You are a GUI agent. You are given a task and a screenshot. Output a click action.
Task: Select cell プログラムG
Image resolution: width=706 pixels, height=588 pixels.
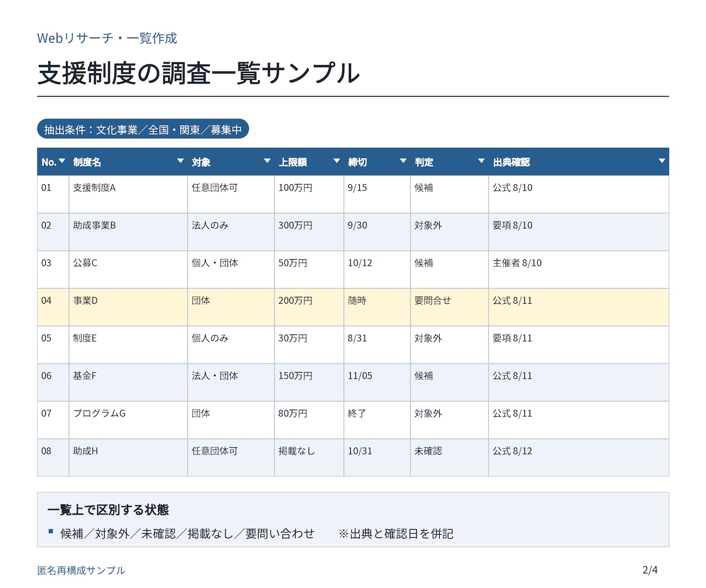[x=128, y=420]
